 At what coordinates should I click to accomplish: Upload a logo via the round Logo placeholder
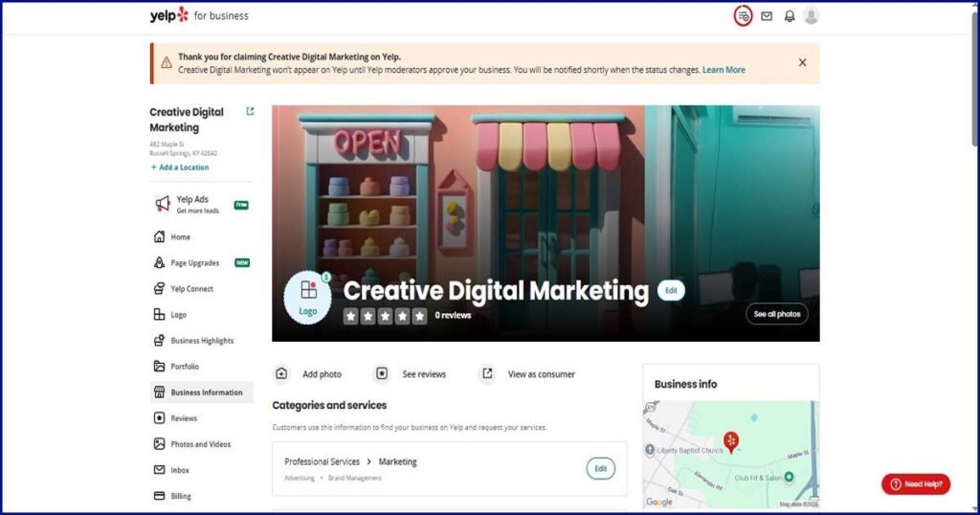coord(307,298)
